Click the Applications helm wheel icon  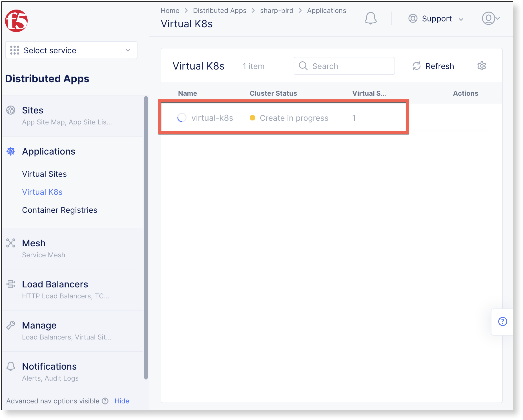tap(11, 151)
